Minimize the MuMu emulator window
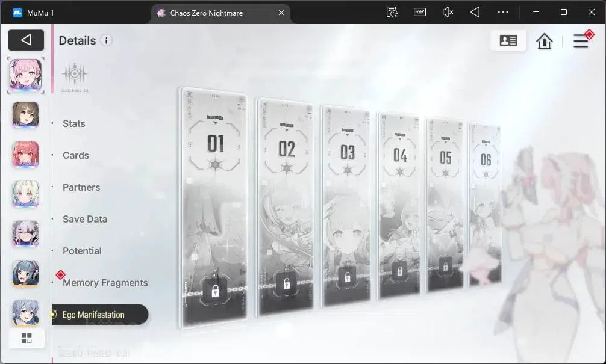Image resolution: width=606 pixels, height=364 pixels. (536, 13)
